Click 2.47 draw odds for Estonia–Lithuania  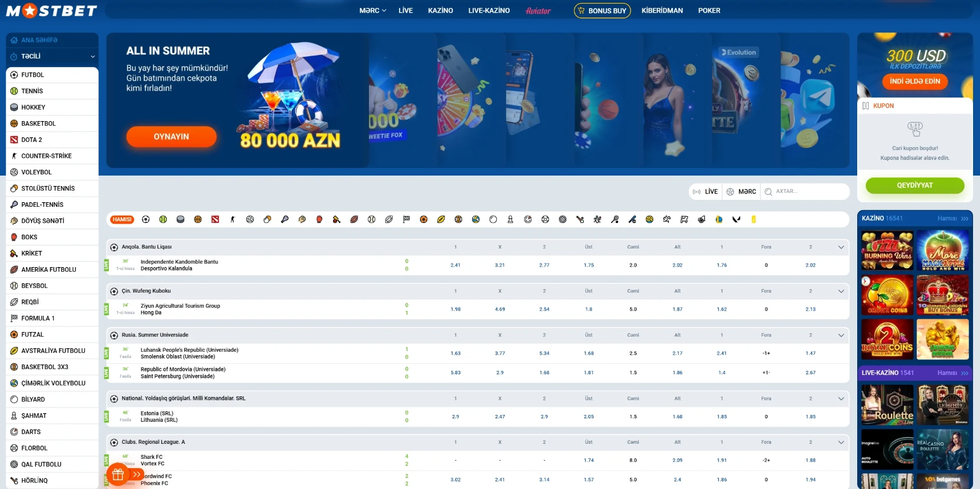click(500, 417)
